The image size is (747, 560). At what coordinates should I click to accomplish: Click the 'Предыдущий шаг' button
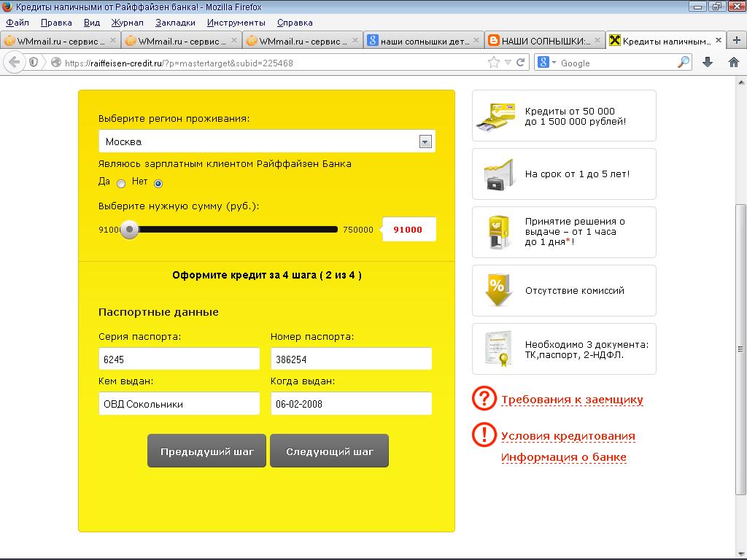pos(206,451)
